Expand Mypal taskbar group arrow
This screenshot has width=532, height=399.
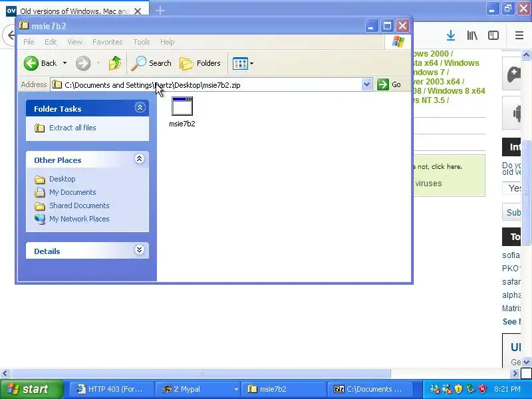(236, 390)
